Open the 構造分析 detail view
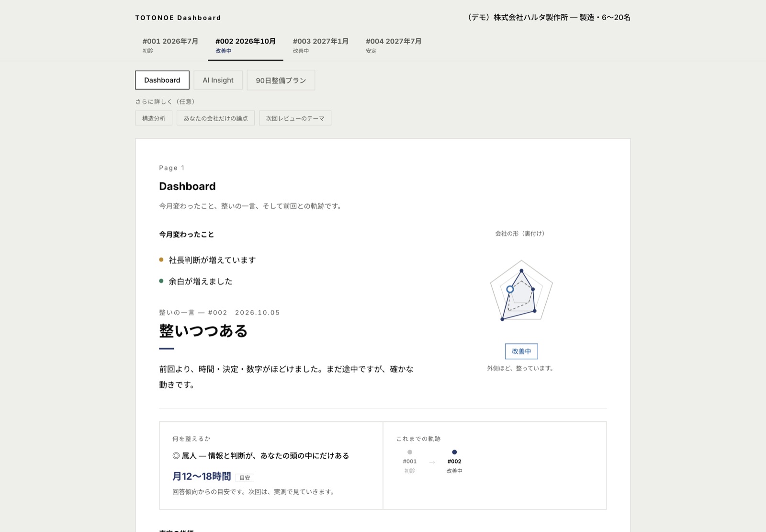 click(154, 118)
